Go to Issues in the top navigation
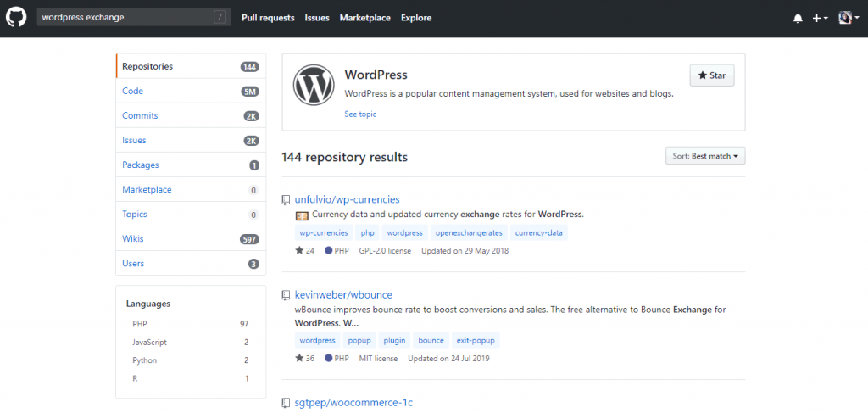Image resolution: width=868 pixels, height=413 pixels. (x=317, y=18)
